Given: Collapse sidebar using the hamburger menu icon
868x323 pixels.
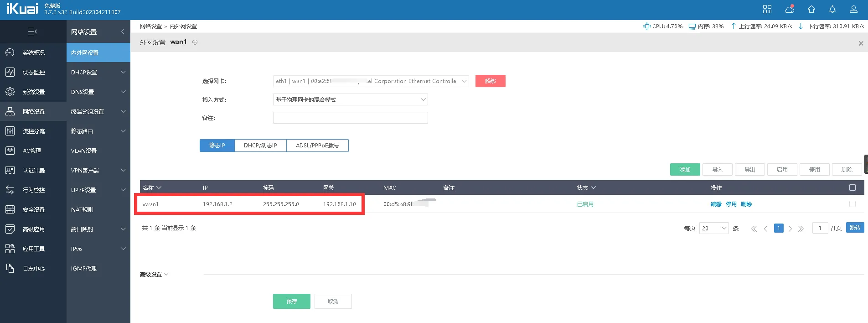Looking at the screenshot, I should pyautogui.click(x=32, y=31).
